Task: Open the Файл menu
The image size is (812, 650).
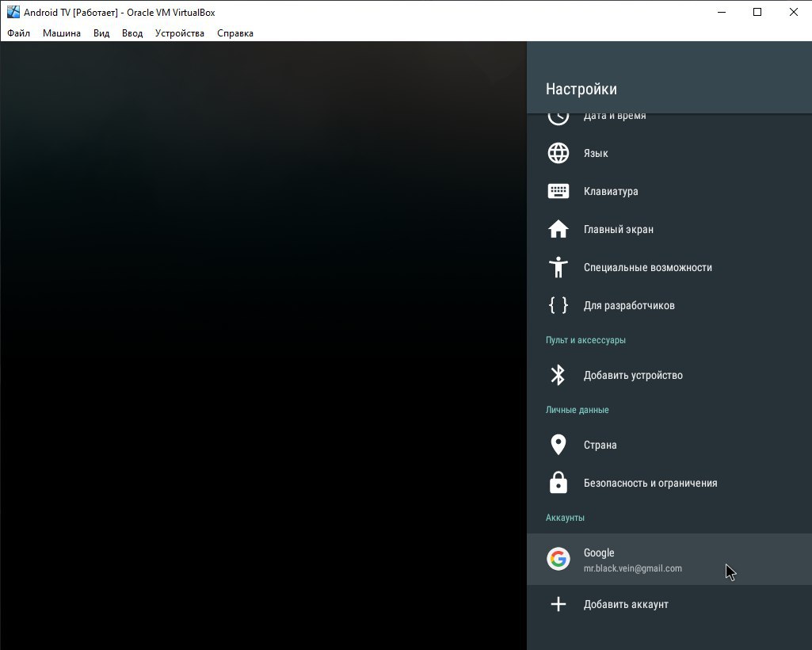Action: point(19,33)
